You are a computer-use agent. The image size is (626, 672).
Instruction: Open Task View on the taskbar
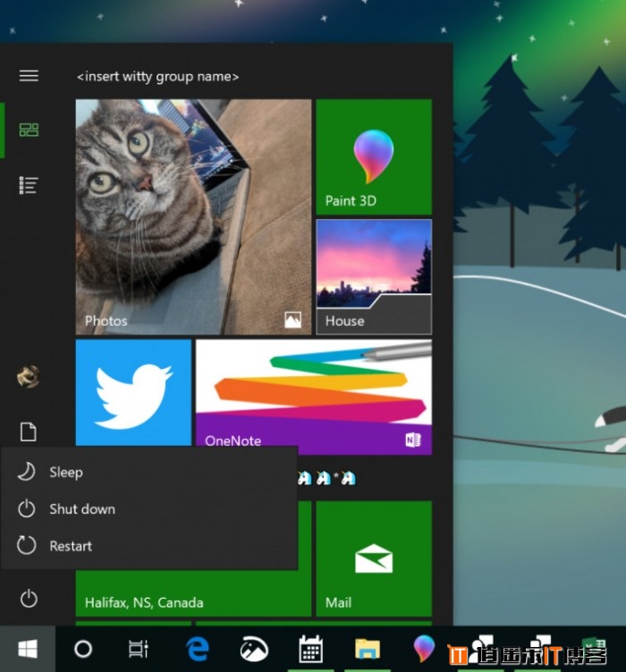pyautogui.click(x=139, y=649)
